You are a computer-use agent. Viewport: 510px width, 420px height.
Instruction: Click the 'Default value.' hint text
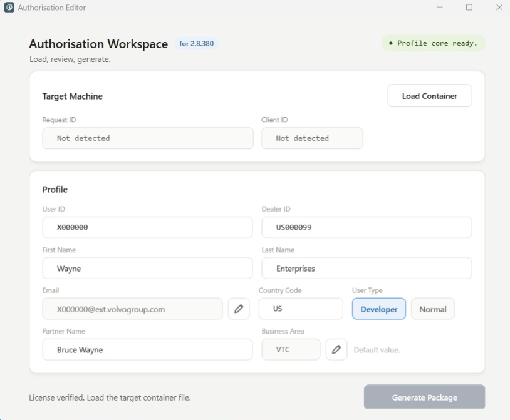tap(377, 350)
